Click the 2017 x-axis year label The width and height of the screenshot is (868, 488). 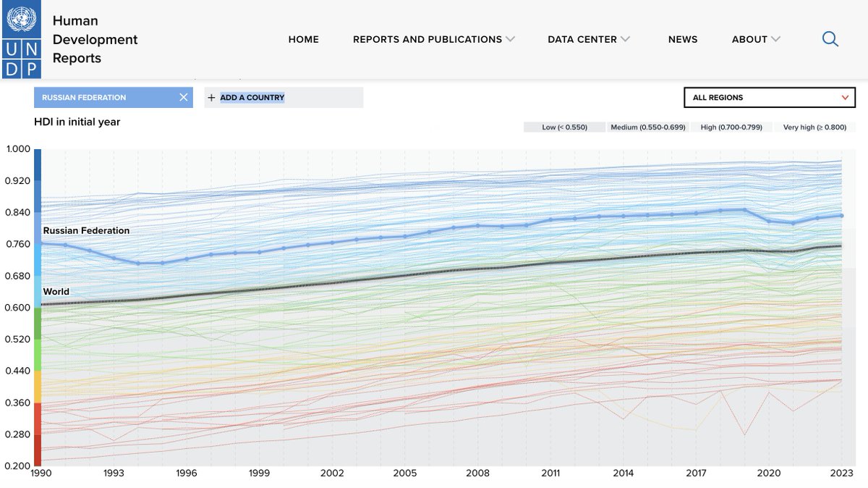696,474
